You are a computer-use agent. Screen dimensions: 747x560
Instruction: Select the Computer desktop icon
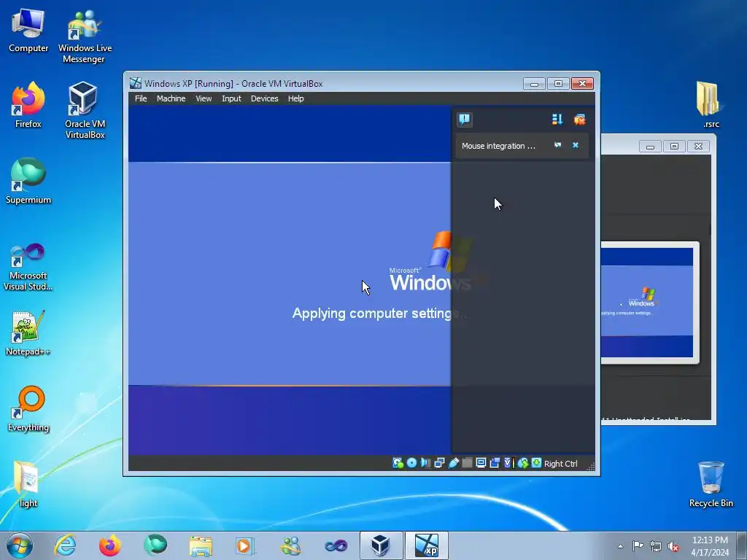click(x=28, y=30)
